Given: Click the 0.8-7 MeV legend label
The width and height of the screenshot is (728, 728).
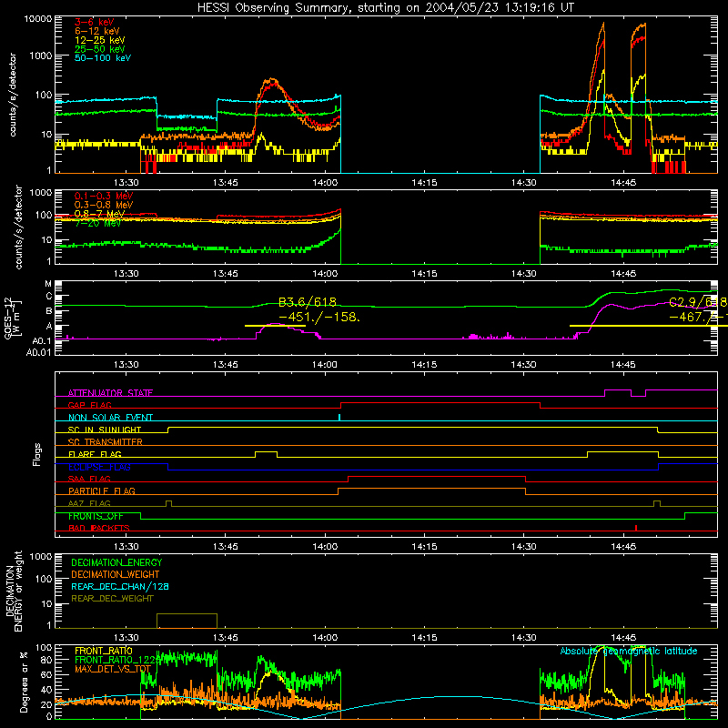Looking at the screenshot, I should tap(99, 214).
